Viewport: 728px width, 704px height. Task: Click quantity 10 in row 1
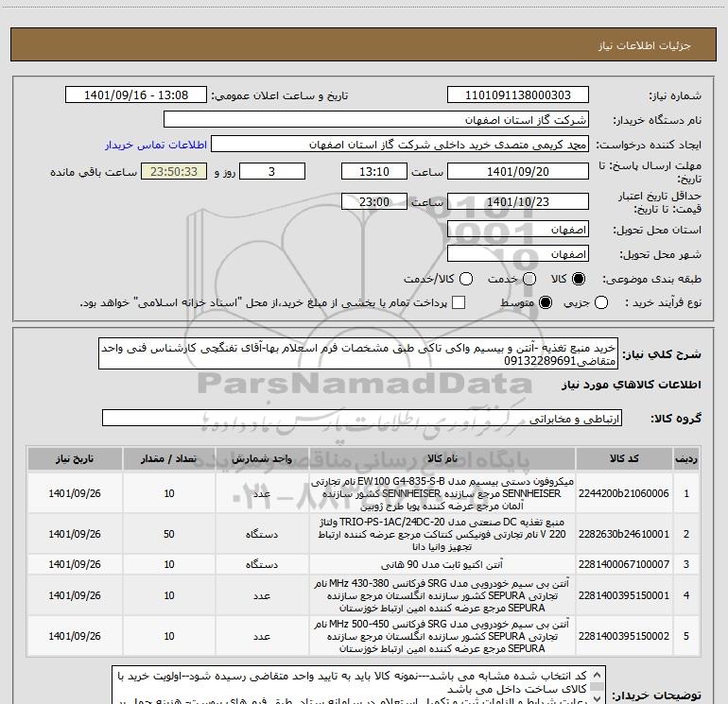168,493
